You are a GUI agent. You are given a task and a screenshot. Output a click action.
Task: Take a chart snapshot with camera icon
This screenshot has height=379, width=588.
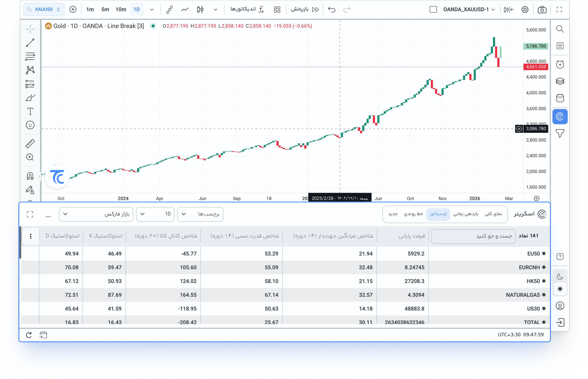[x=542, y=10]
